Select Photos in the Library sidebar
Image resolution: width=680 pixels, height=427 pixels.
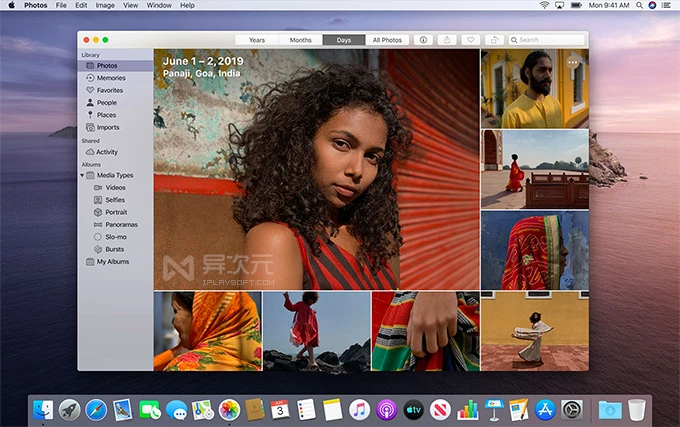click(115, 65)
